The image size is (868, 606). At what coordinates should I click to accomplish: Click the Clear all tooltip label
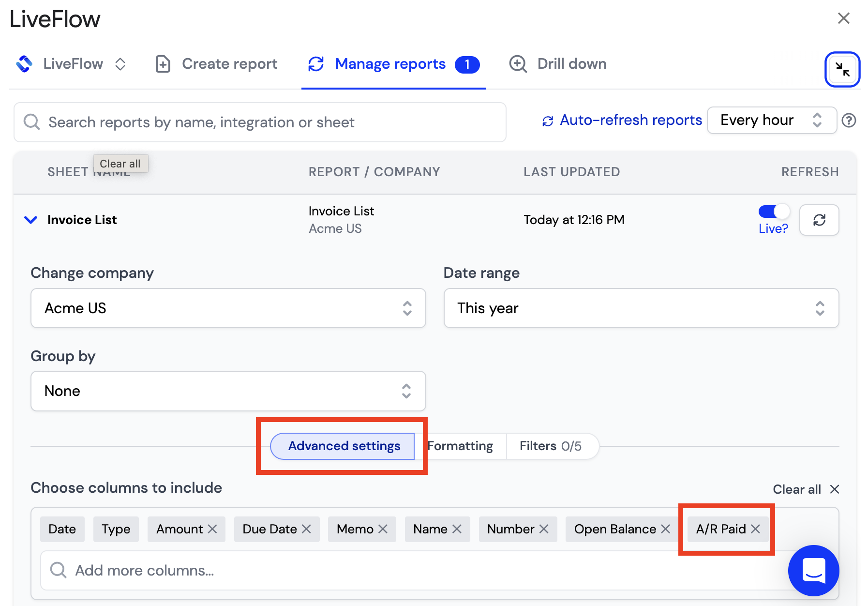pos(120,164)
